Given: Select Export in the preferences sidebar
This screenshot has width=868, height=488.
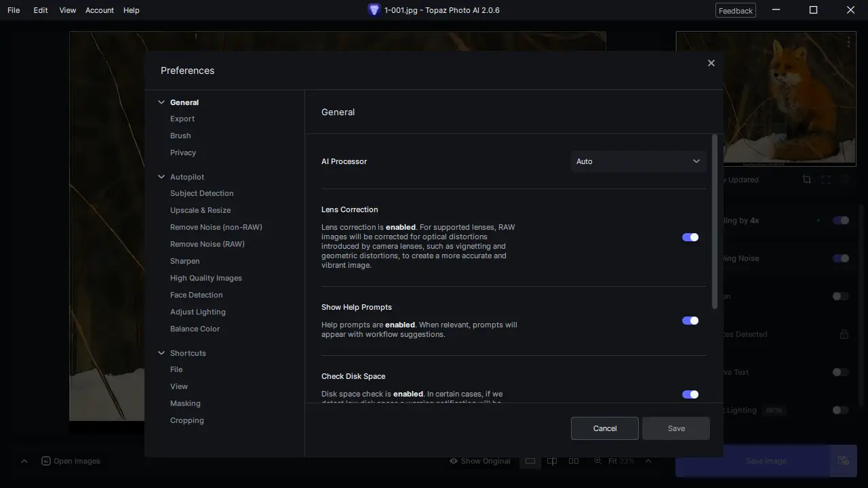Looking at the screenshot, I should click(x=182, y=119).
